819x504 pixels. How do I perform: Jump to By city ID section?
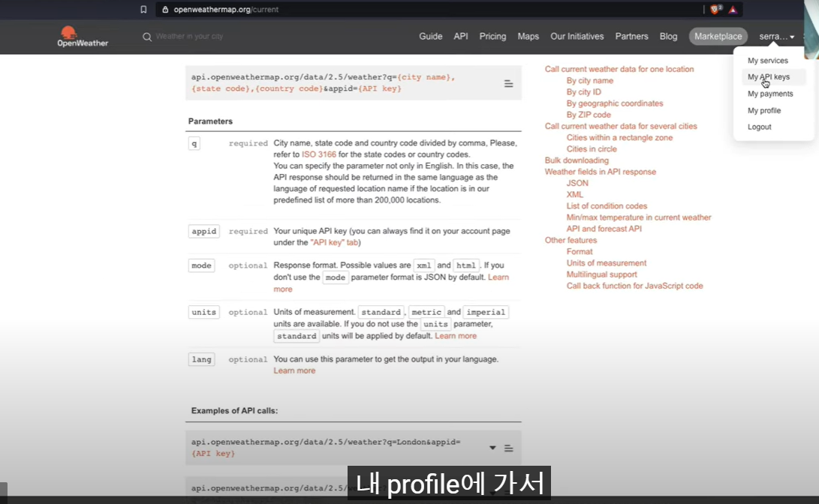583,91
